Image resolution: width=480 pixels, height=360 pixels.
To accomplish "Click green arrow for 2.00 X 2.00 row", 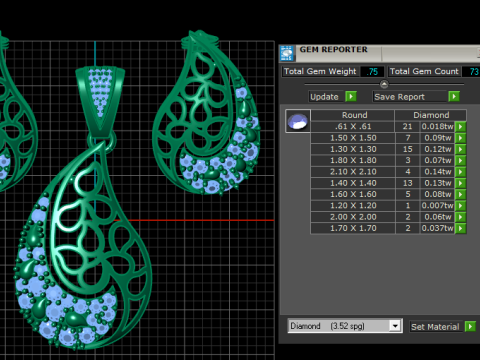I will (461, 217).
